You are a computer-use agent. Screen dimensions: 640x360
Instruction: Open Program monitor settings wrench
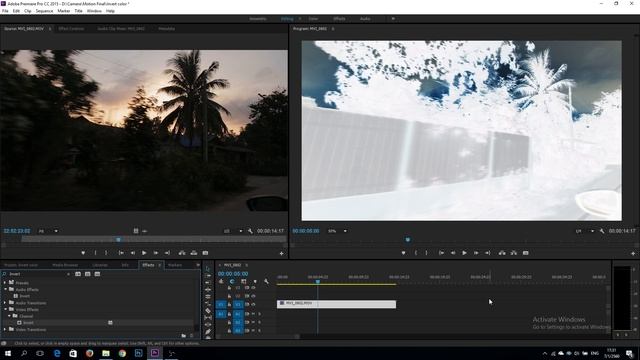[602, 231]
